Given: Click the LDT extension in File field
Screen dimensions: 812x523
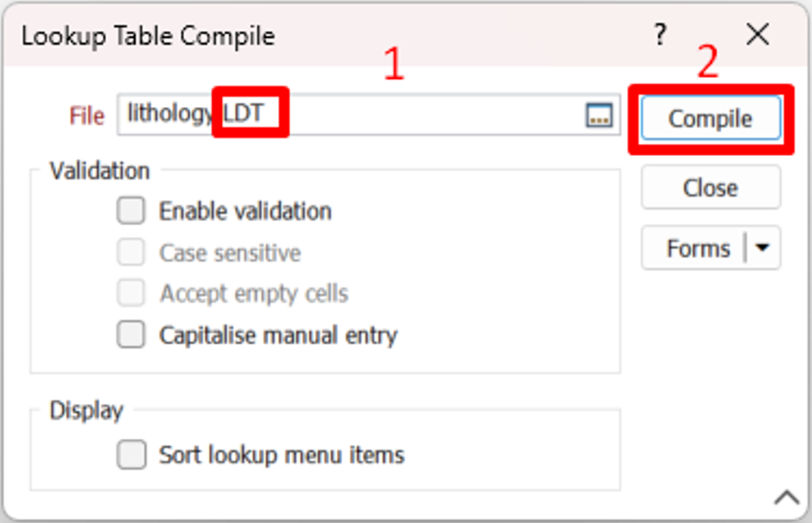Looking at the screenshot, I should (243, 114).
